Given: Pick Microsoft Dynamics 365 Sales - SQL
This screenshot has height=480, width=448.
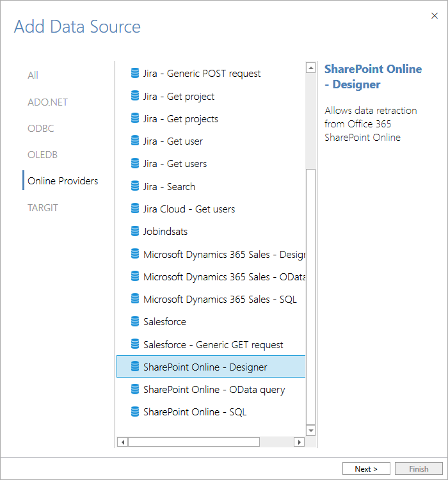Looking at the screenshot, I should [x=211, y=299].
